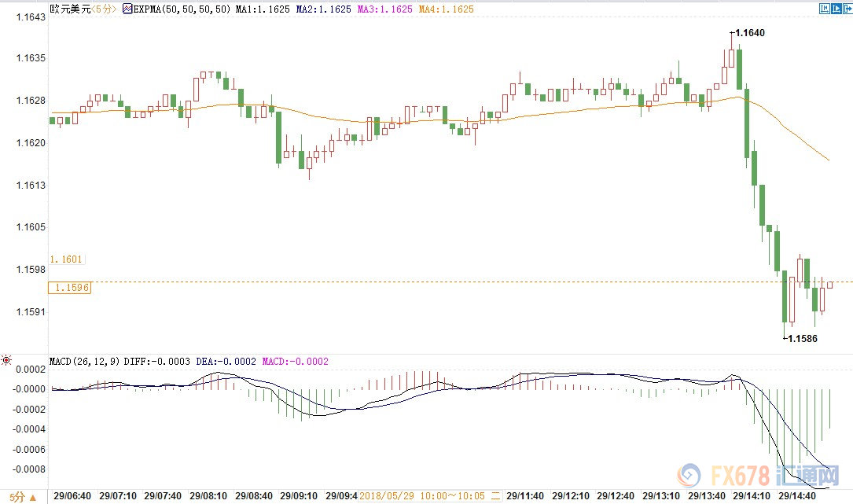The width and height of the screenshot is (853, 504).
Task: Select the MACD(26,12,9) indicator label
Action: tap(84, 362)
